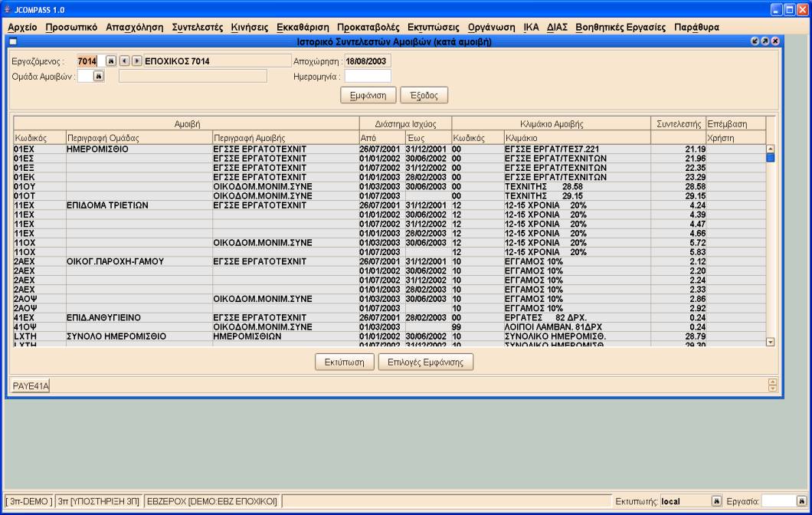
Task: Click the JCOMPASS application icon in title bar
Action: click(x=7, y=10)
